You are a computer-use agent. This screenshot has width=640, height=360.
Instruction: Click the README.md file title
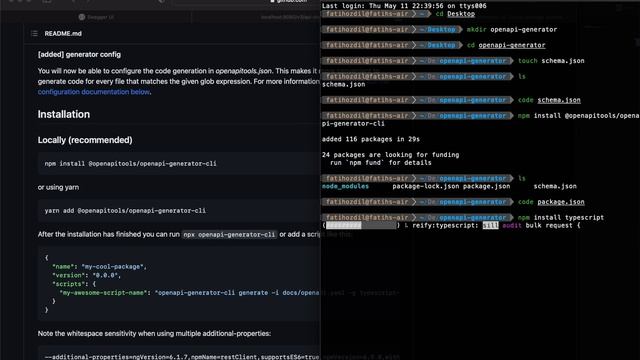click(x=63, y=33)
